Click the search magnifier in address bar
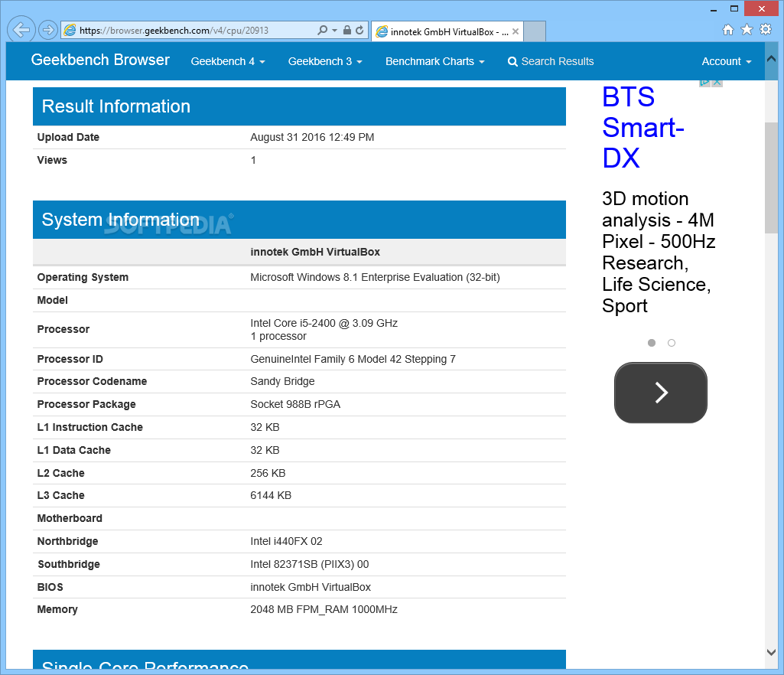Screen dimensions: 784x675 tap(323, 30)
